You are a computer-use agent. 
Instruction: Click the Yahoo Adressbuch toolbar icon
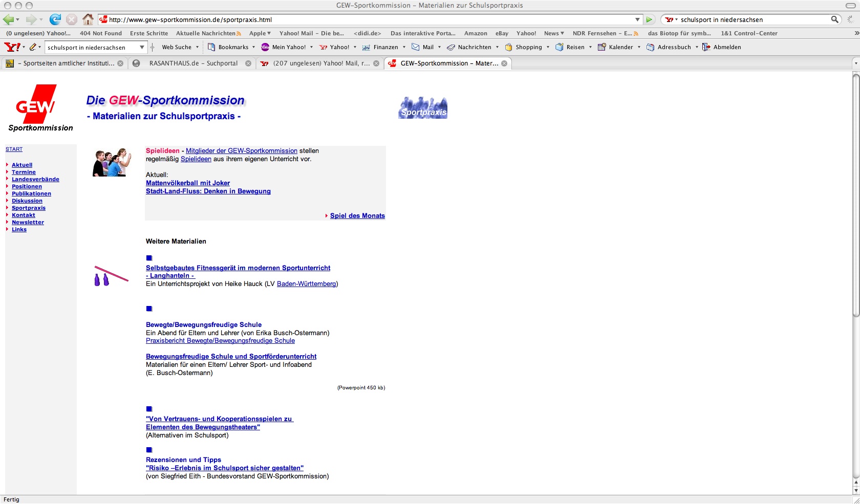tap(650, 47)
